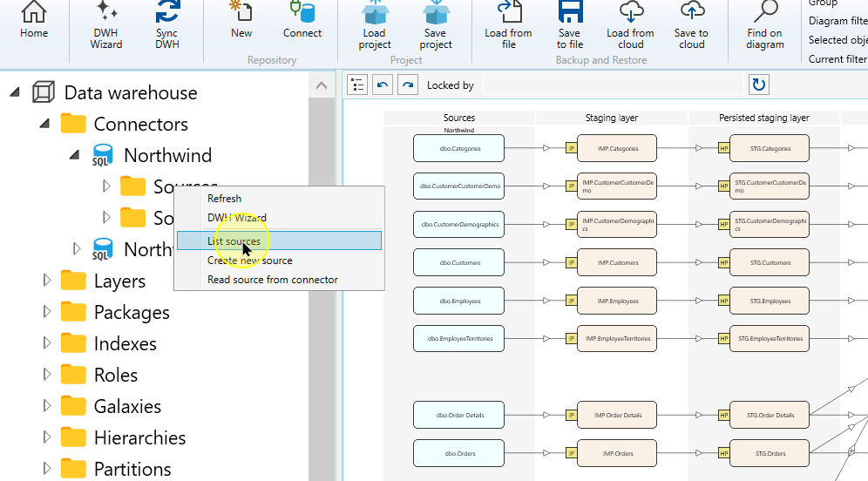Expand the Layers folder
Image resolution: width=868 pixels, height=481 pixels.
point(47,280)
